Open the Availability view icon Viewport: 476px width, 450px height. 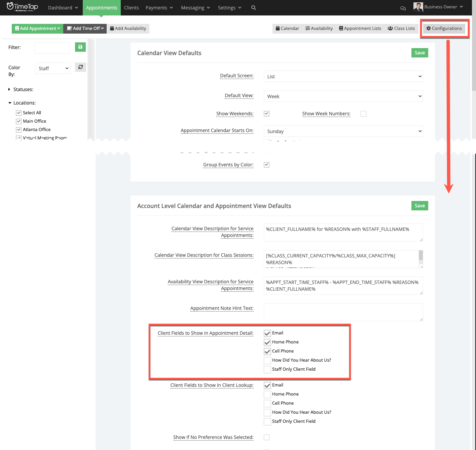tap(319, 28)
